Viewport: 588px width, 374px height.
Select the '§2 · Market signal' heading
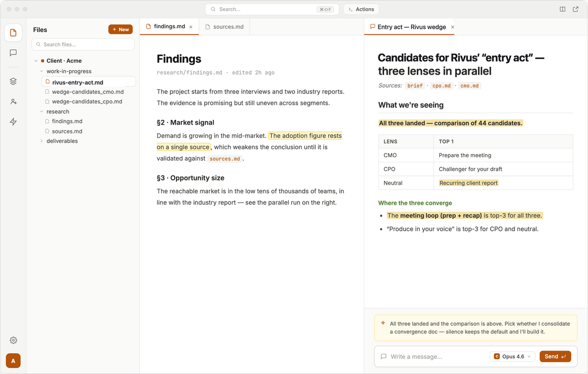coord(185,122)
